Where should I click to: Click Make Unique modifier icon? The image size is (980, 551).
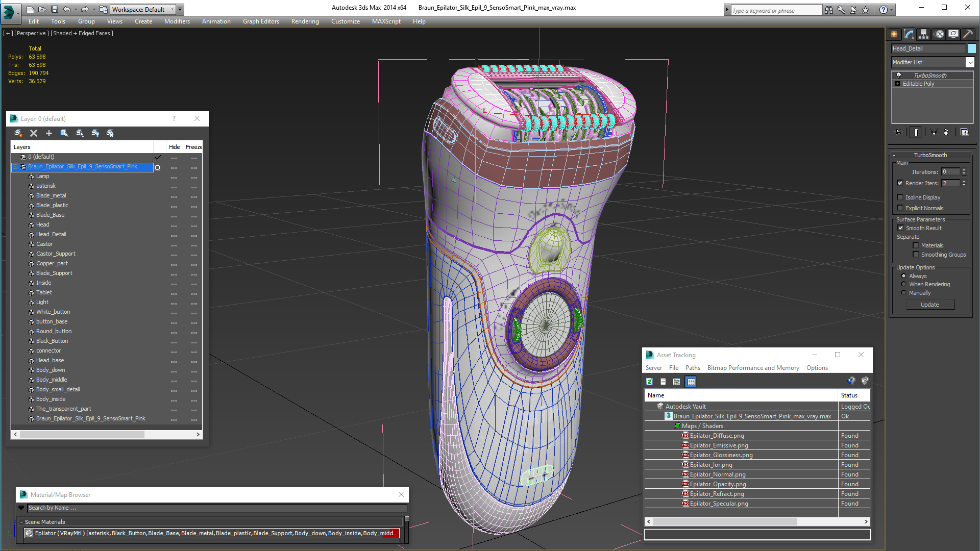click(934, 132)
